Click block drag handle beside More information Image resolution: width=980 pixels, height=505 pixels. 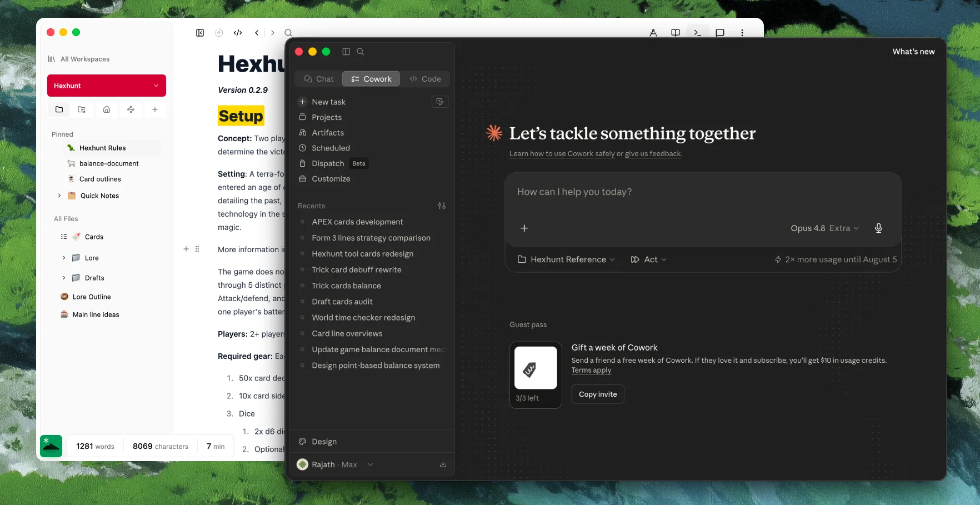(197, 249)
